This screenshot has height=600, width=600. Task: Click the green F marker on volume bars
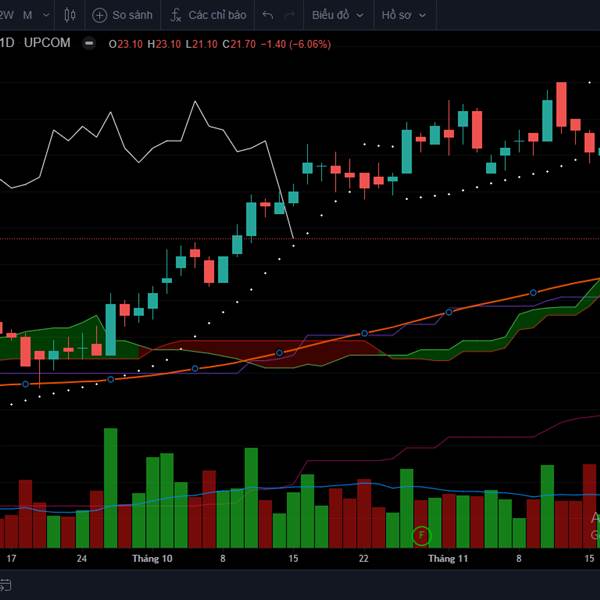click(x=421, y=535)
